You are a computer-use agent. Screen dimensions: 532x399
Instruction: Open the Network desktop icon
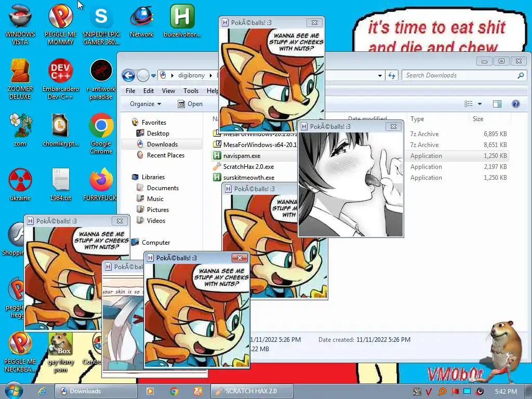click(141, 20)
